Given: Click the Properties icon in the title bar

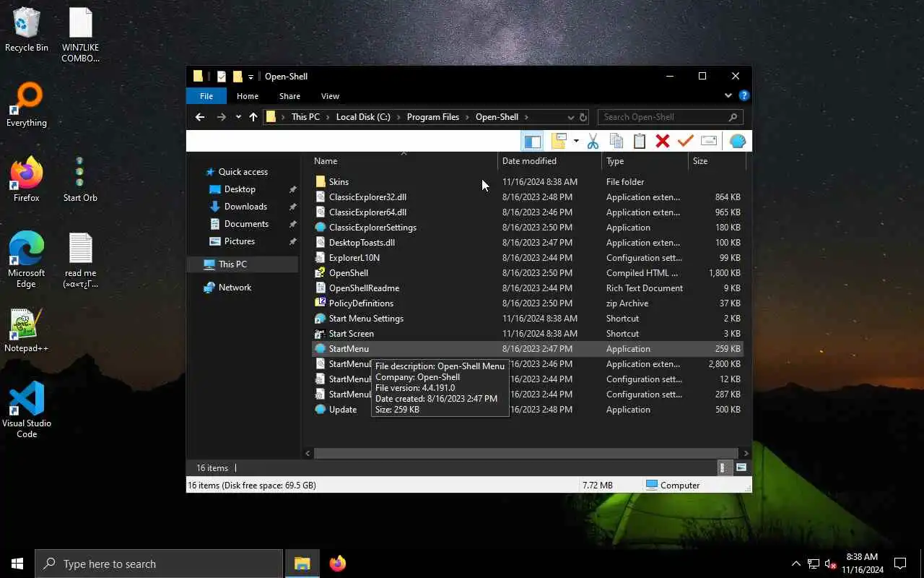Looking at the screenshot, I should [x=222, y=77].
